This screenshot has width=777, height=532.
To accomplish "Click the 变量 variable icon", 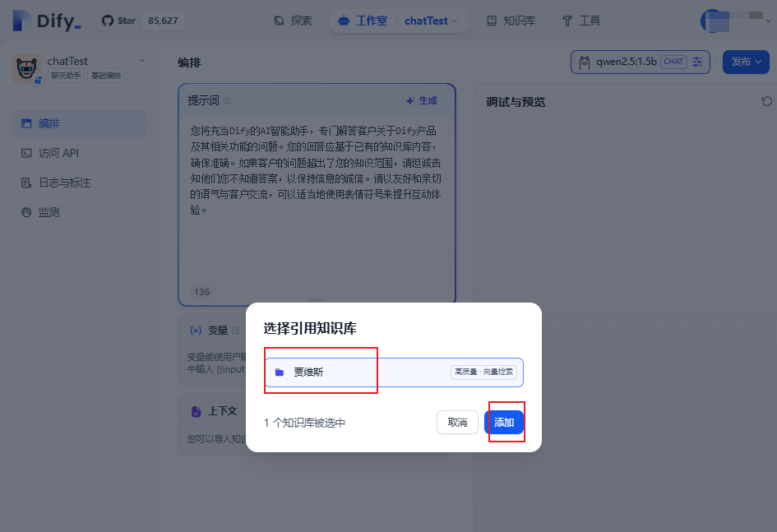I will (196, 331).
